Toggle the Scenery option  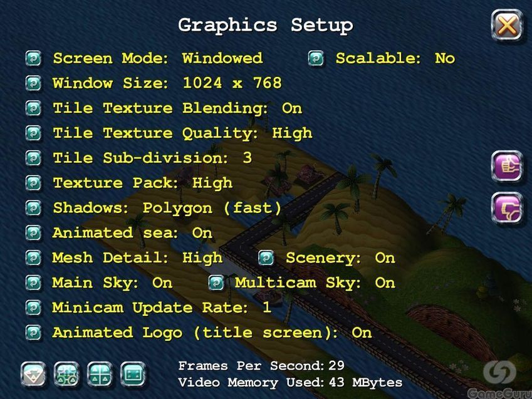266,258
